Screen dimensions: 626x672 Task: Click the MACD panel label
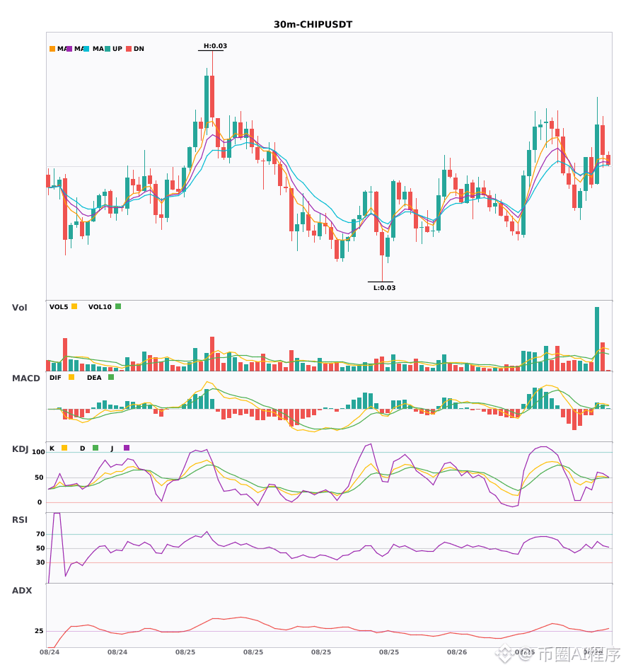tap(25, 378)
